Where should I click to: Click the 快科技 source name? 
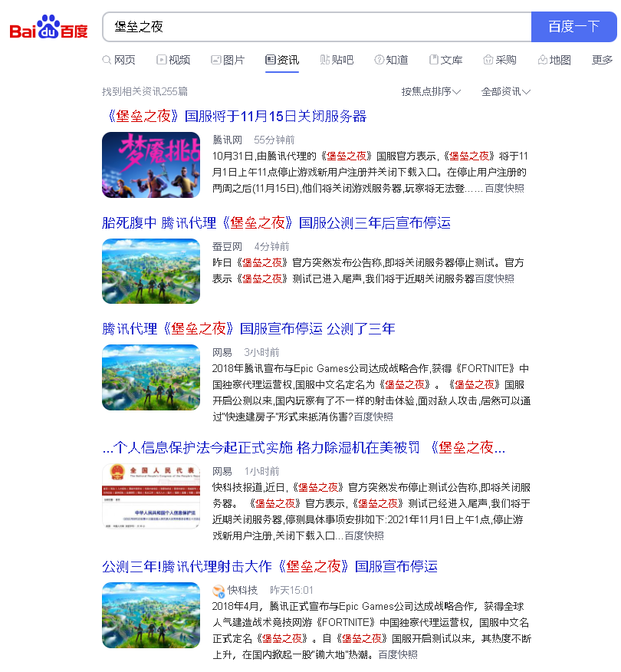click(x=242, y=590)
